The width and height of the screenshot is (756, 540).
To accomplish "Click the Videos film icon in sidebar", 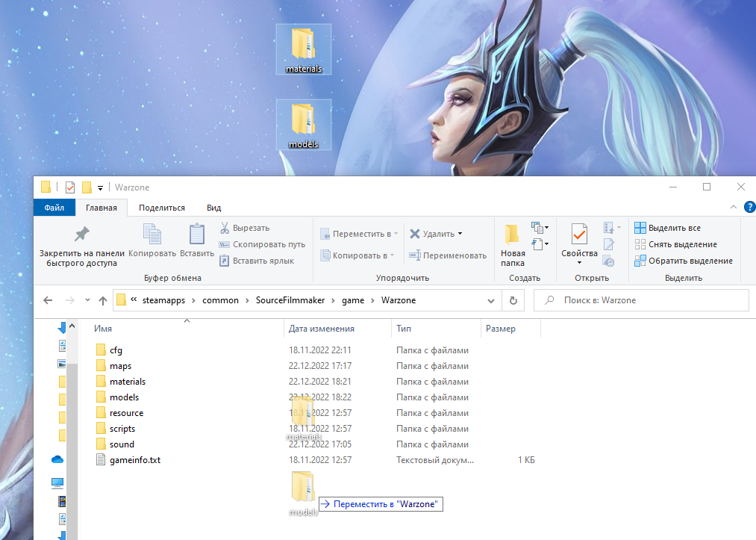I will 62,501.
